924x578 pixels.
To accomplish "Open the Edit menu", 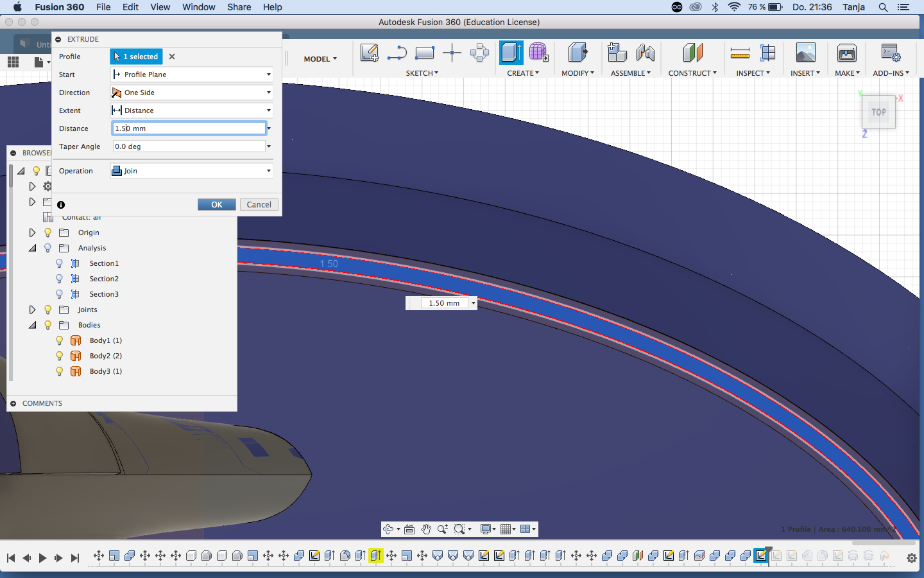I will tap(131, 7).
